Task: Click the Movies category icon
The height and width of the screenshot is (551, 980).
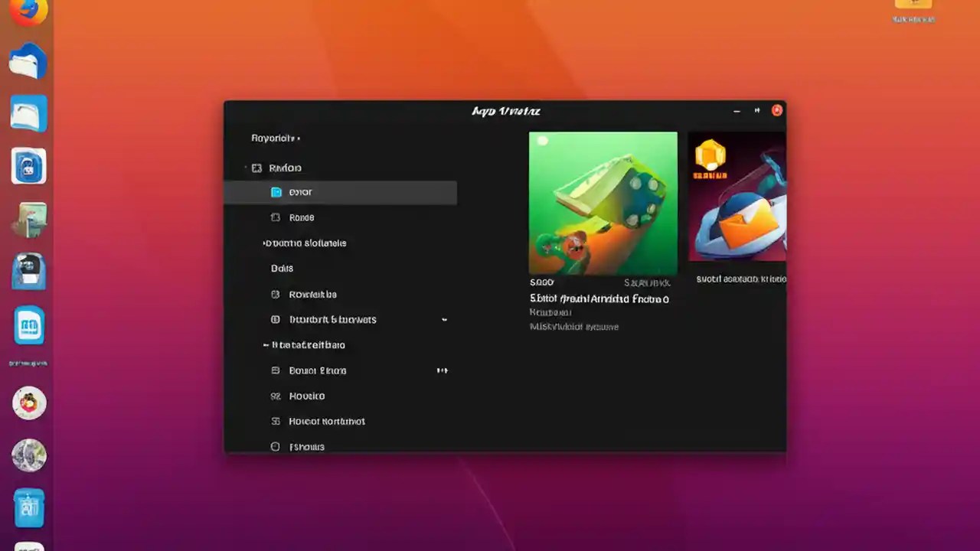Action: [x=276, y=396]
